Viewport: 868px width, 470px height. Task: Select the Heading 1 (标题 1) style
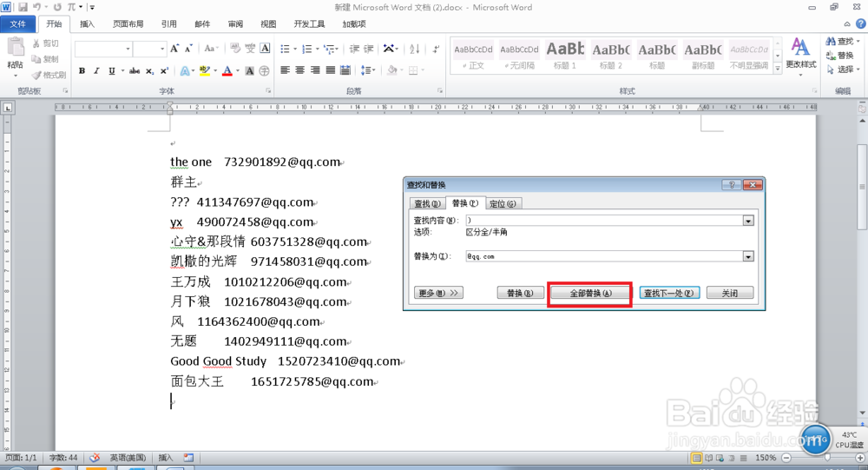pyautogui.click(x=565, y=55)
